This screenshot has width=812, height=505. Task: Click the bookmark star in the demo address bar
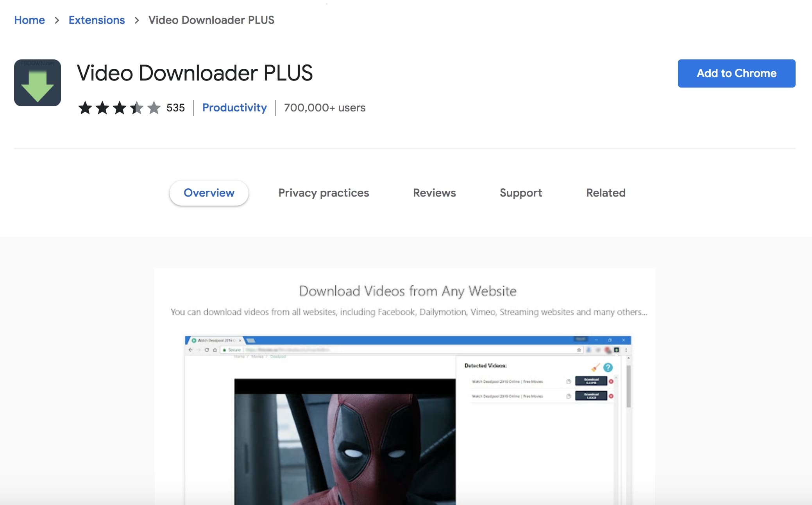point(580,349)
